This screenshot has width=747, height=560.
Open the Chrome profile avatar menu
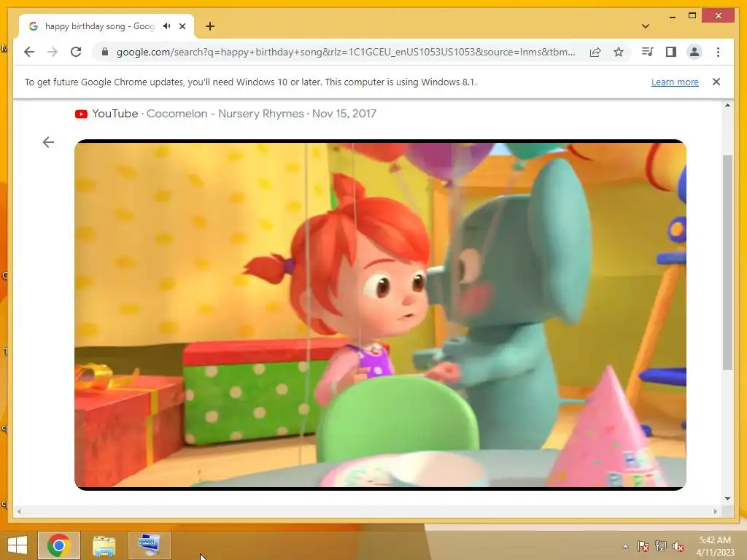pyautogui.click(x=694, y=52)
